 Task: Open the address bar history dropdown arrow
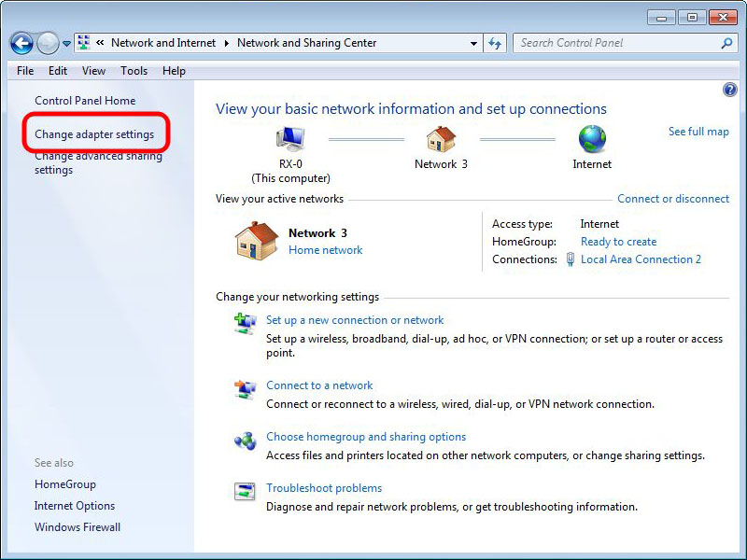click(474, 43)
